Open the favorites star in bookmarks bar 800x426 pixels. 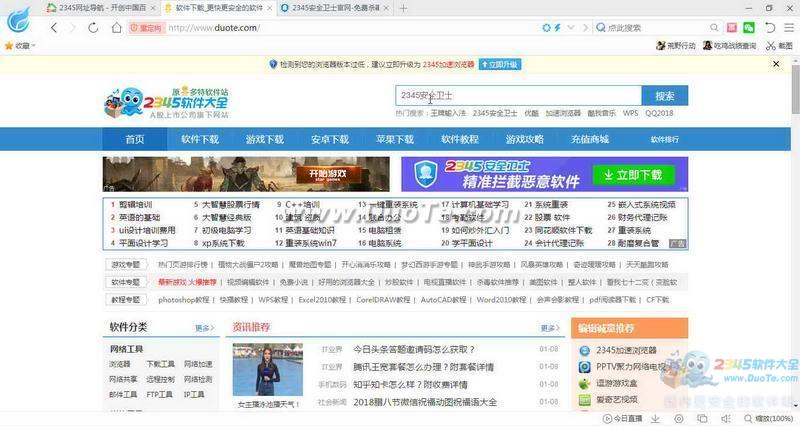[9, 46]
